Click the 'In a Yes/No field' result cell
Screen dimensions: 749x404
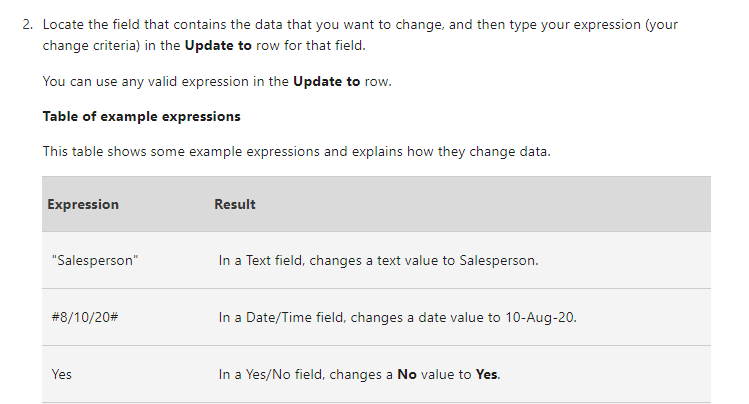tap(359, 374)
